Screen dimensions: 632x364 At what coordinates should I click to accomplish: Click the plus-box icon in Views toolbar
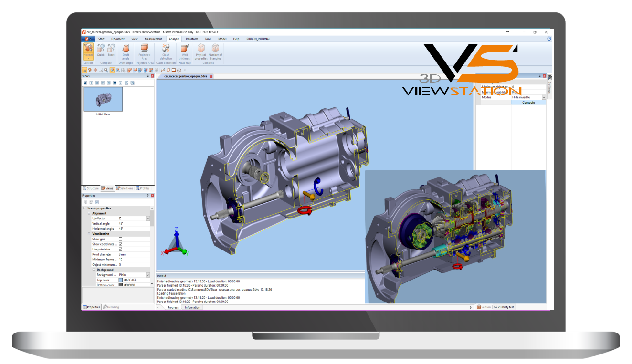point(91,83)
